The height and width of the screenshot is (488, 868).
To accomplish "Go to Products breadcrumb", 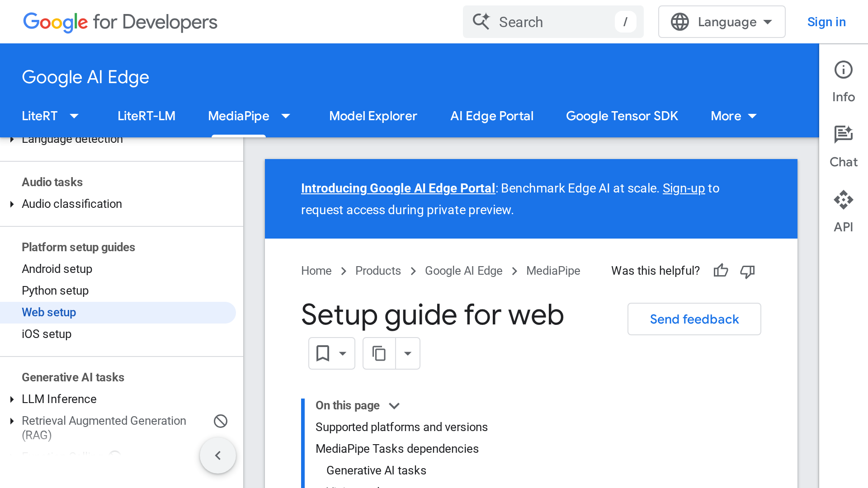I will click(378, 271).
